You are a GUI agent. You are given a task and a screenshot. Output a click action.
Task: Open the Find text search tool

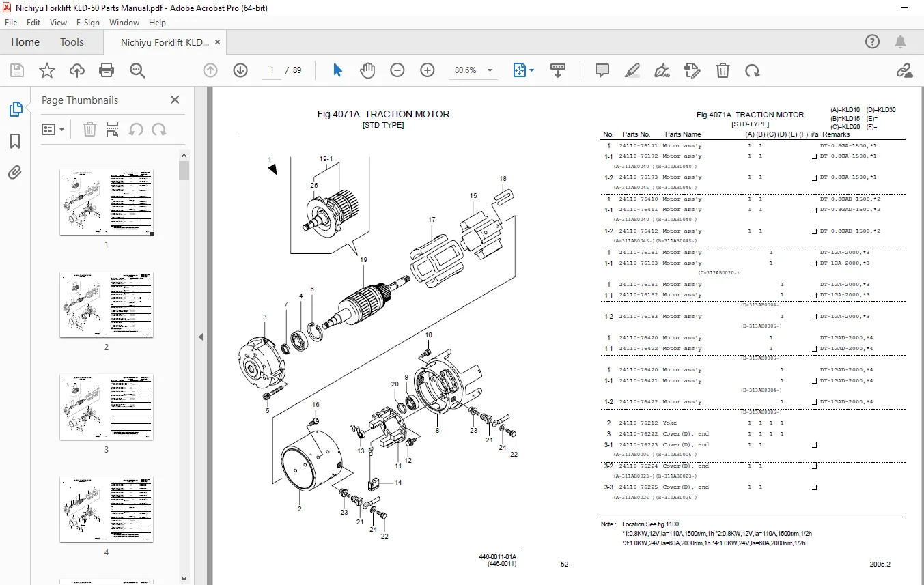pyautogui.click(x=137, y=70)
